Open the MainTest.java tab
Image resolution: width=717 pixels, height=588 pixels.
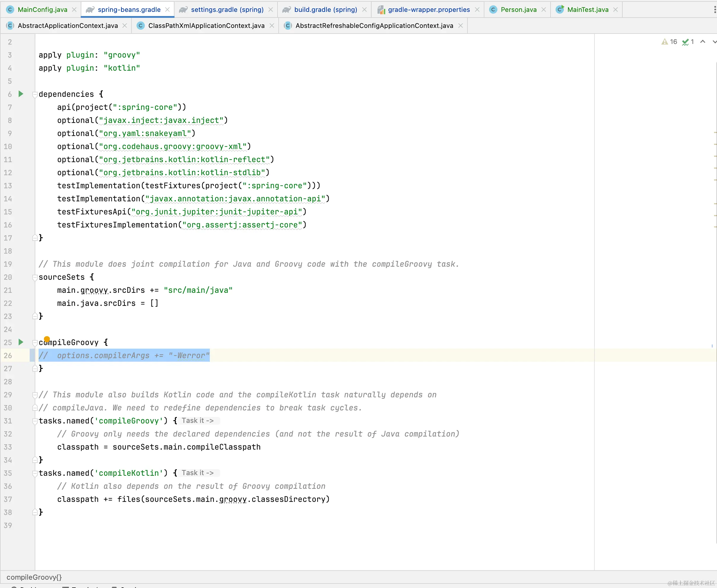[587, 10]
